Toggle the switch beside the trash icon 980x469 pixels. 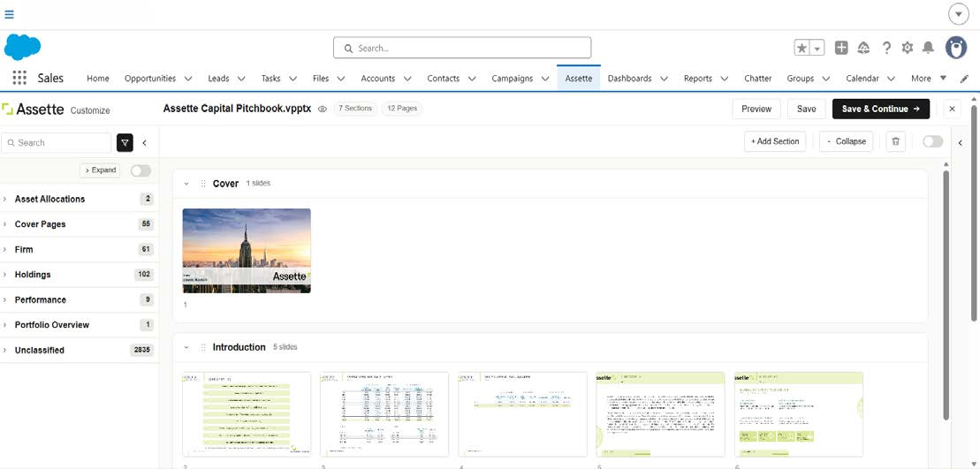933,142
